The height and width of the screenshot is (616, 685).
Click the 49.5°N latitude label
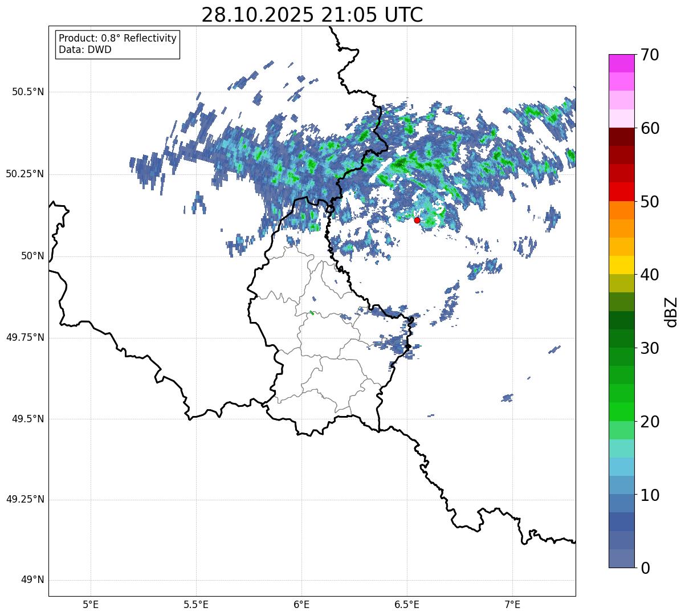[x=28, y=419]
